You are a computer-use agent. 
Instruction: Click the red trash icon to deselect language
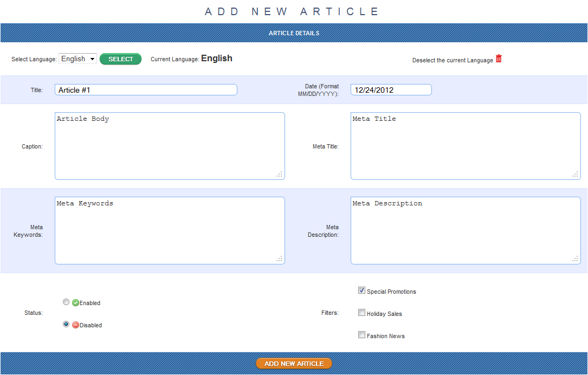[x=499, y=59]
